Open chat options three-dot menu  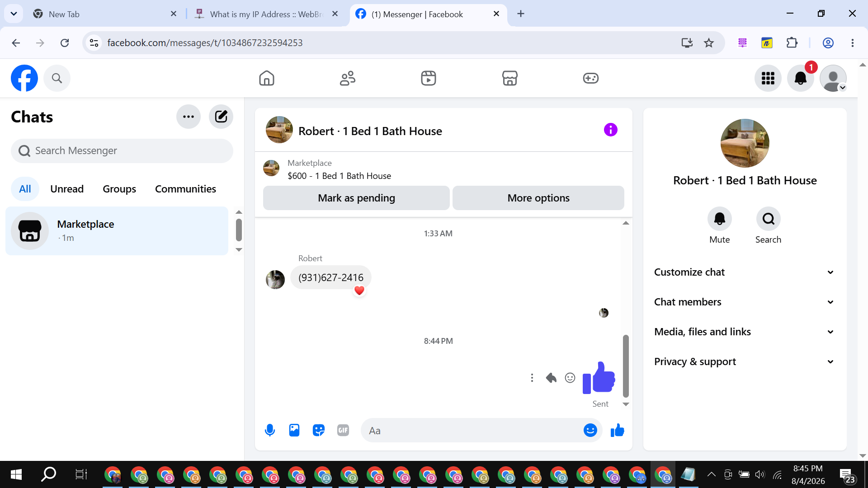[x=189, y=117]
